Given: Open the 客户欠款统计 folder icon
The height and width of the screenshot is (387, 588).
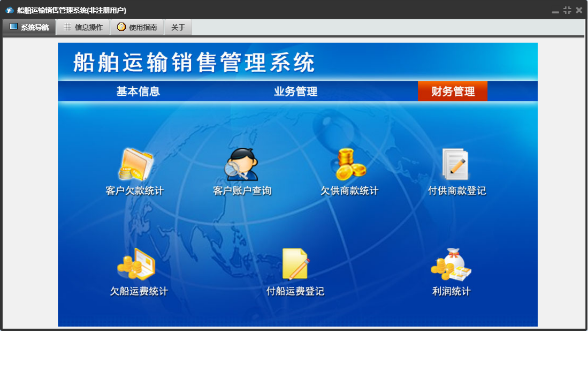Looking at the screenshot, I should 135,165.
